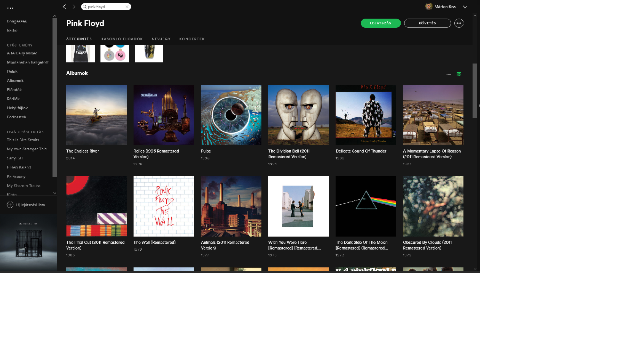Click the magnifier icon in search box
640x364 pixels.
pyautogui.click(x=84, y=6)
